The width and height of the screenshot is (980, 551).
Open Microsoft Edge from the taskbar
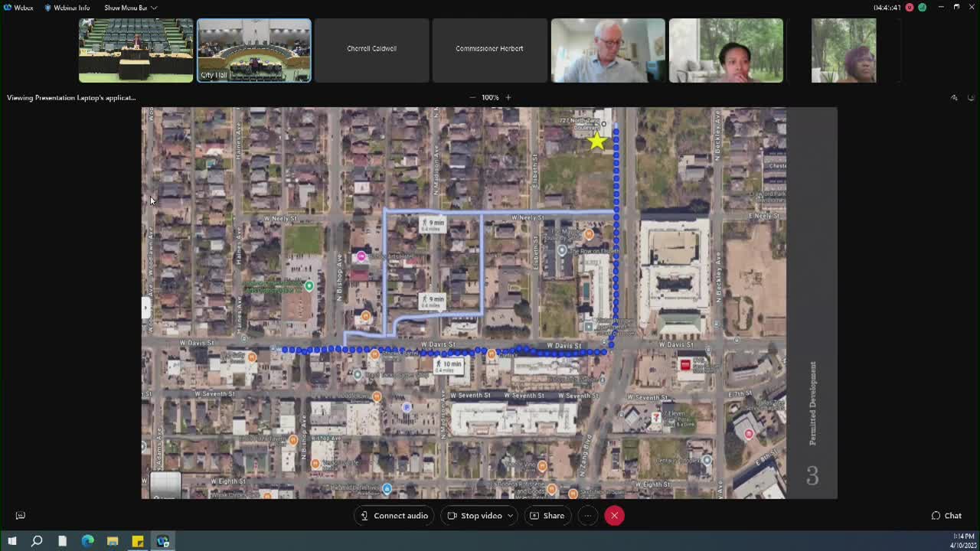click(87, 541)
